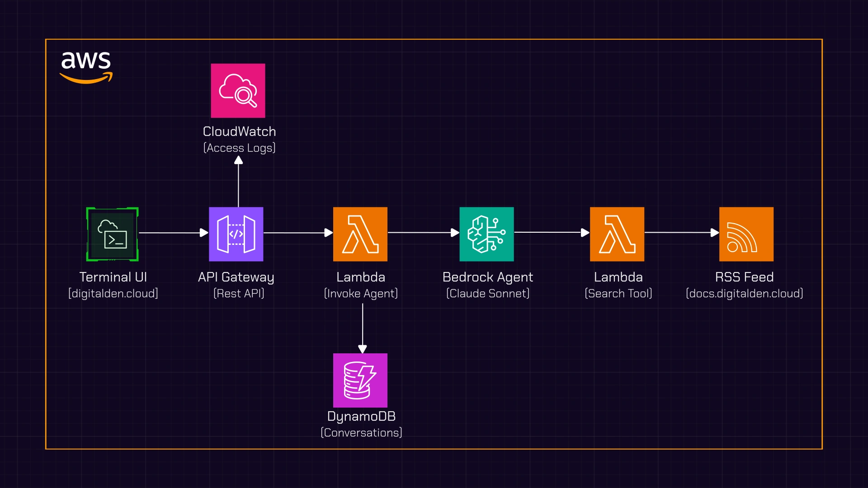Click the orange RSS Feed icon
This screenshot has height=488, width=868.
pyautogui.click(x=746, y=234)
